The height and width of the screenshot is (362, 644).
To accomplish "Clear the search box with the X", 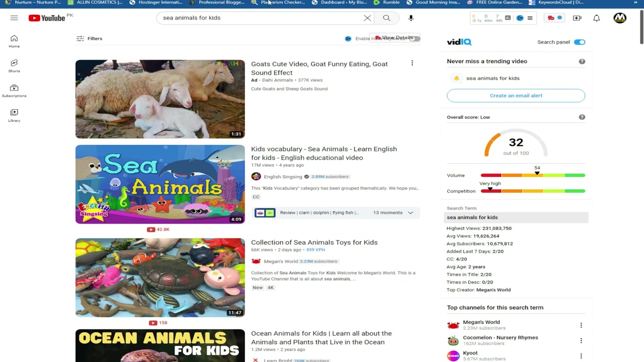I will [367, 18].
